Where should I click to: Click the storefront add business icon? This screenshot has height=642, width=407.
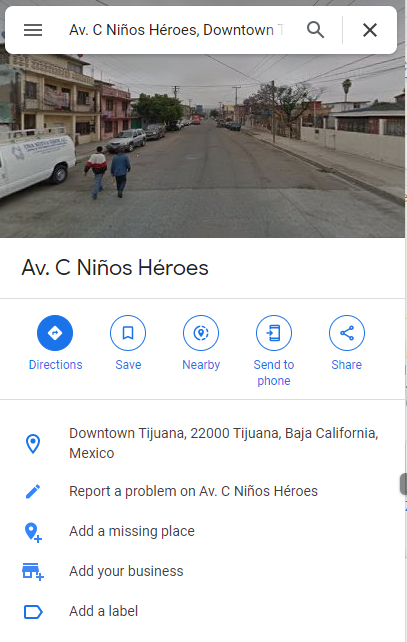click(x=33, y=571)
